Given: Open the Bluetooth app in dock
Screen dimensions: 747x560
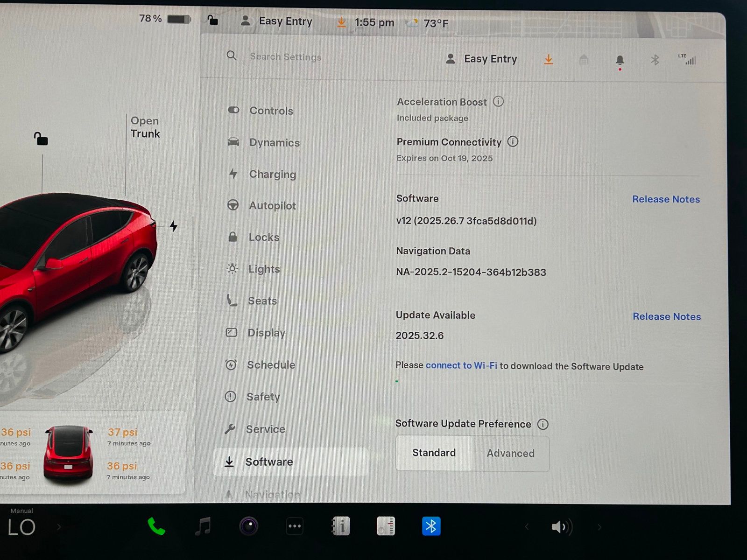Looking at the screenshot, I should [431, 526].
